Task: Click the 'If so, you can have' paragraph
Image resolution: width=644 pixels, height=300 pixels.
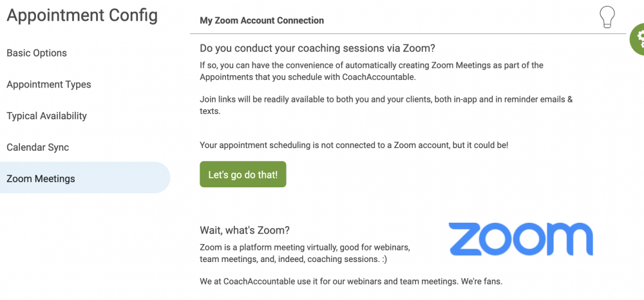Action: 372,71
